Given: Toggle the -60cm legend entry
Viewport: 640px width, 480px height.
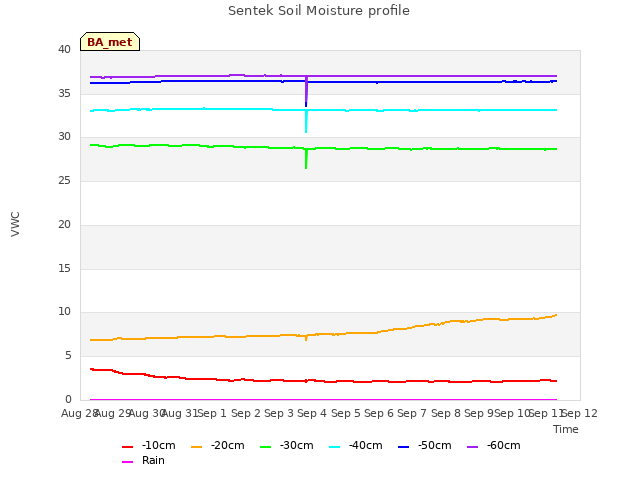Looking at the screenshot, I should [493, 445].
